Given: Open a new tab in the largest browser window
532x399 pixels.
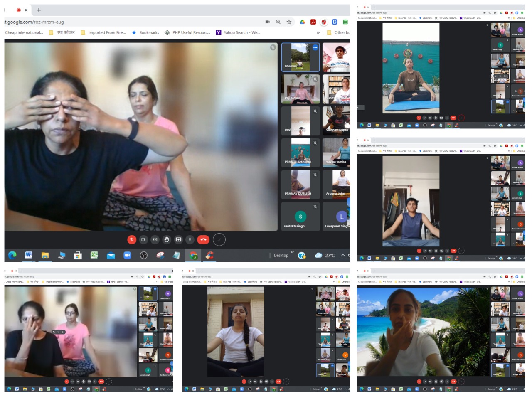Looking at the screenshot, I should tap(39, 10).
